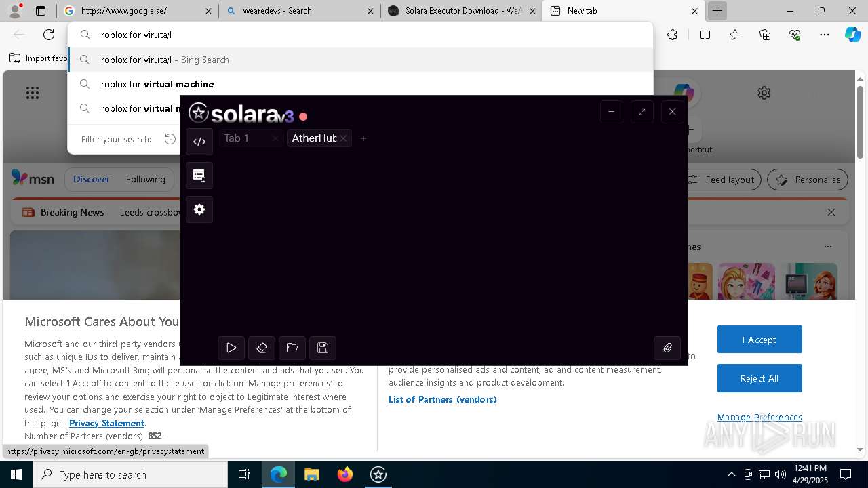Open a script file in Solara

coord(292,348)
